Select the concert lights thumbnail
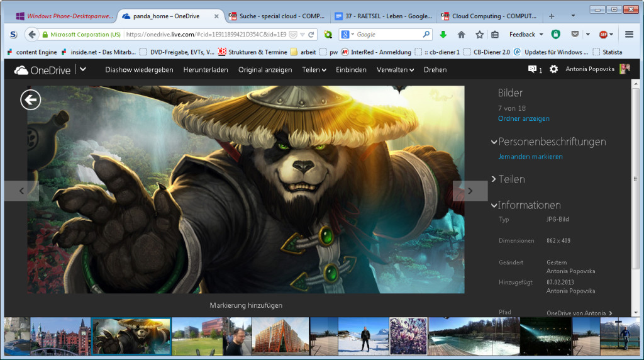Screen dimensions: 644x360 pos(545,336)
